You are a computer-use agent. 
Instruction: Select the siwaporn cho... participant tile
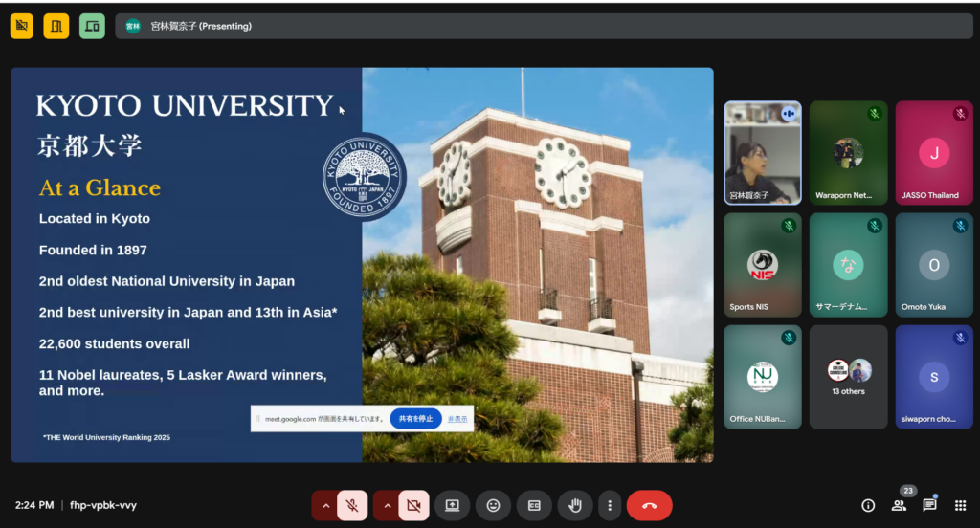click(x=934, y=377)
